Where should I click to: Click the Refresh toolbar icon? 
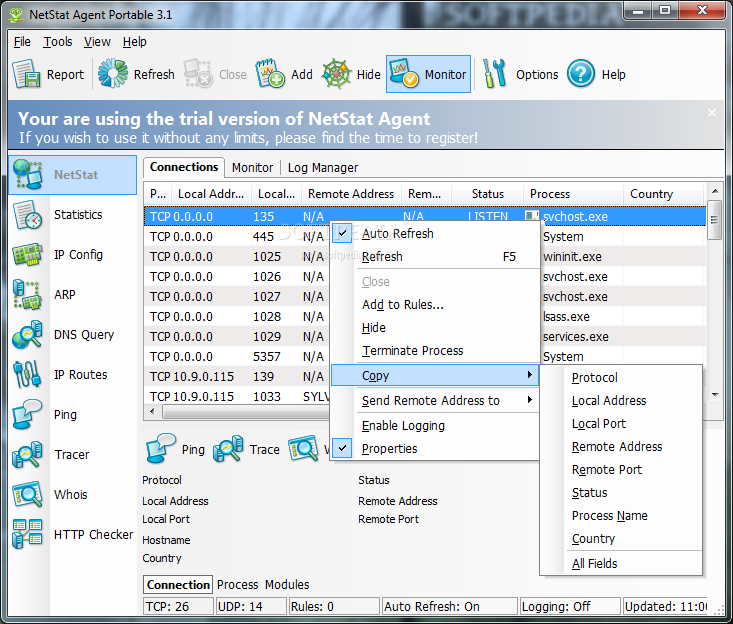pos(113,73)
